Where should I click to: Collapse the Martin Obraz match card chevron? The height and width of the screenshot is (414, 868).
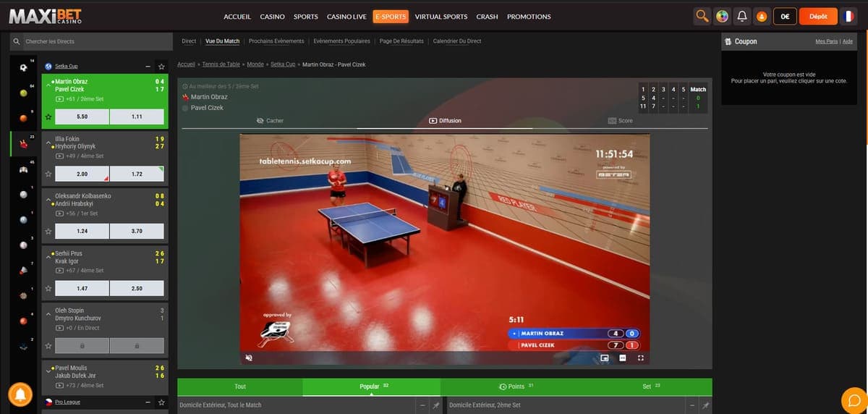click(x=48, y=86)
